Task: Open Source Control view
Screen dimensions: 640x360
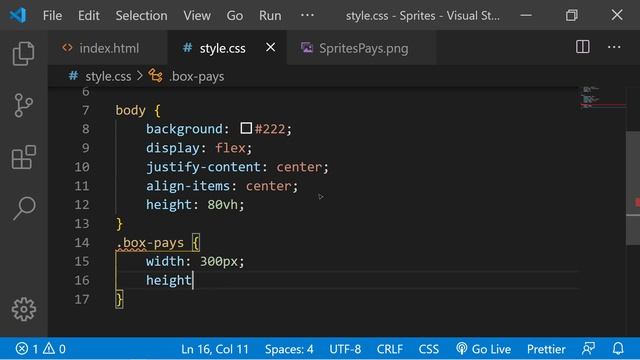Action: [23, 105]
